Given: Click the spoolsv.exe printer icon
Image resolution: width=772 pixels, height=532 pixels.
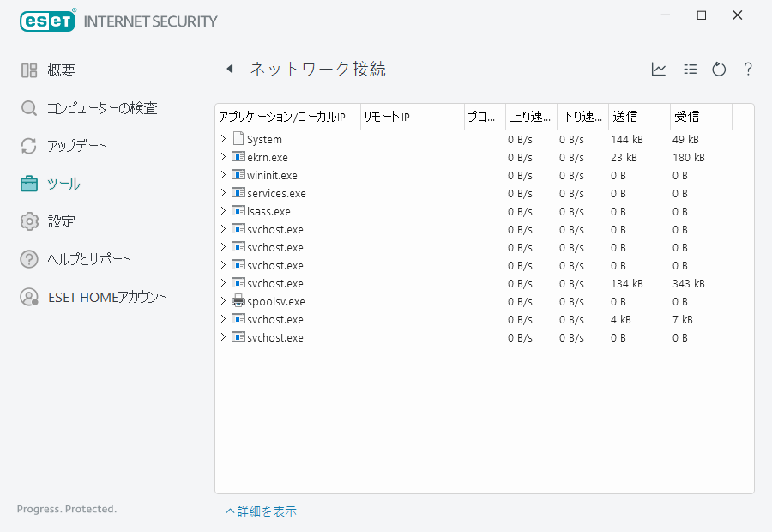Looking at the screenshot, I should (x=238, y=300).
